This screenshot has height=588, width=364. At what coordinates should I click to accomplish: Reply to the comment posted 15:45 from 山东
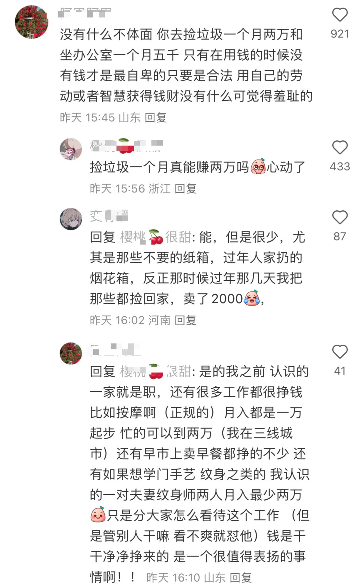pyautogui.click(x=156, y=117)
